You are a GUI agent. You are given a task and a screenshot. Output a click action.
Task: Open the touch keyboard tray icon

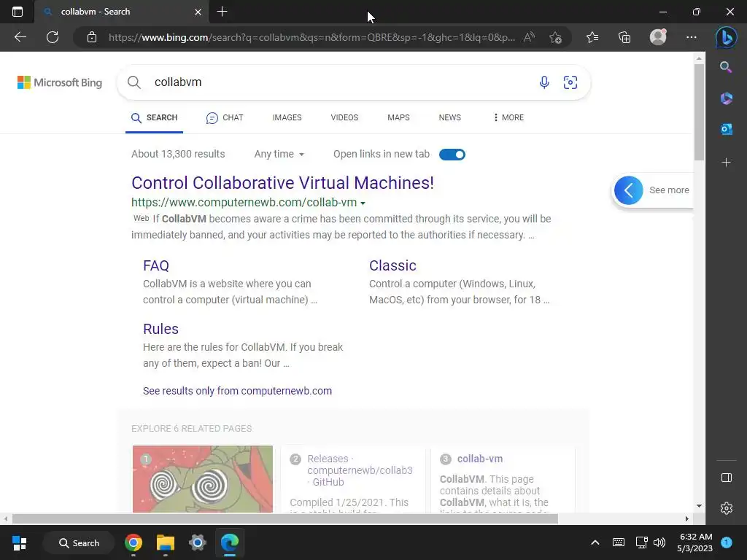point(619,542)
